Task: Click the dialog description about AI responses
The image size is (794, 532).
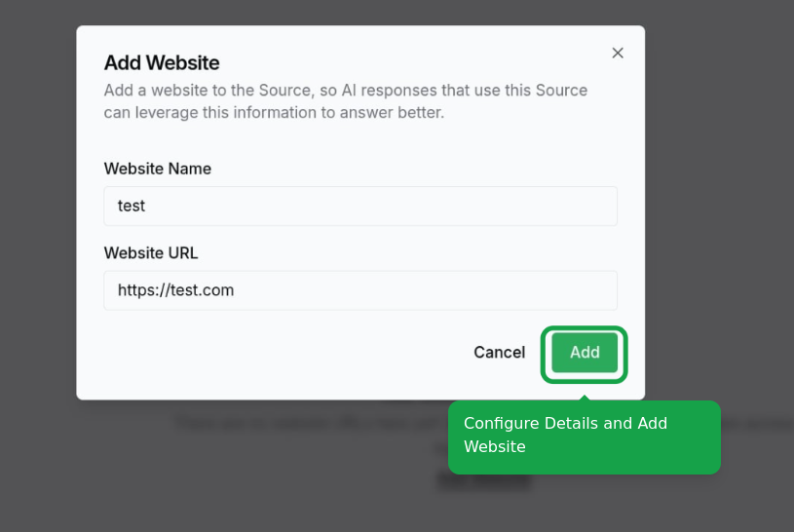Action: [345, 100]
